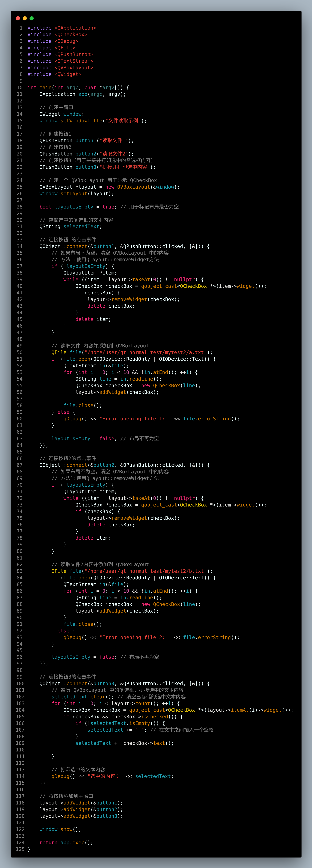This screenshot has height=868, width=312.
Task: Click the line '#include <QApplication>'
Action: coord(62,28)
